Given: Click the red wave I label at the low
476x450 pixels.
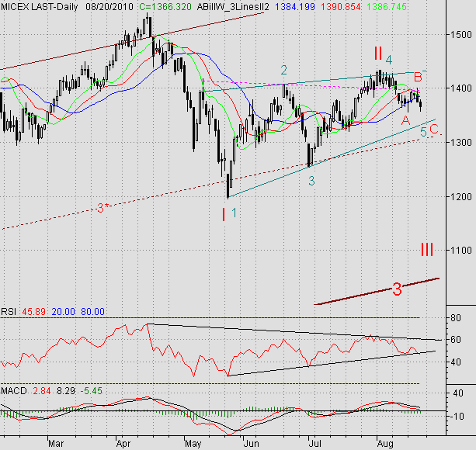Looking at the screenshot, I should pos(224,215).
